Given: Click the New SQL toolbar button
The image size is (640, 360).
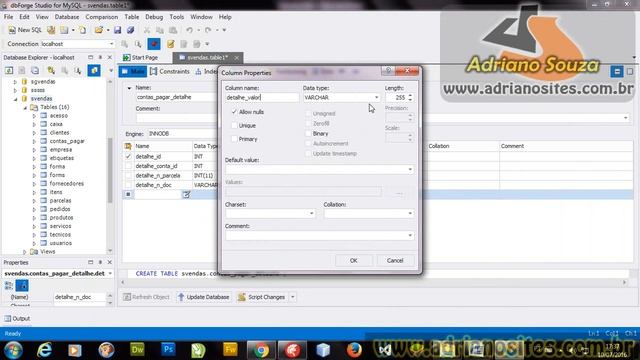Looking at the screenshot, I should tap(25, 30).
